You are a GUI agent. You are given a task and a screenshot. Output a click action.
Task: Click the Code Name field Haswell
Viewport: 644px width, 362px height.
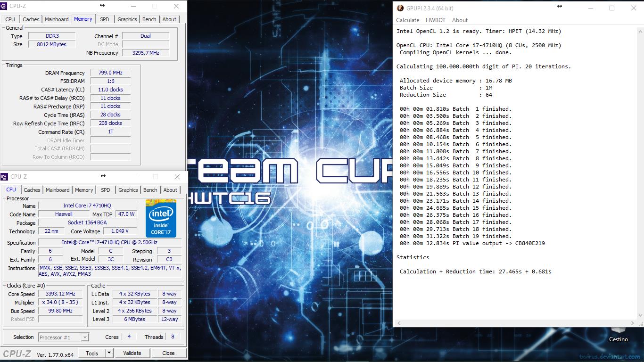click(x=64, y=214)
